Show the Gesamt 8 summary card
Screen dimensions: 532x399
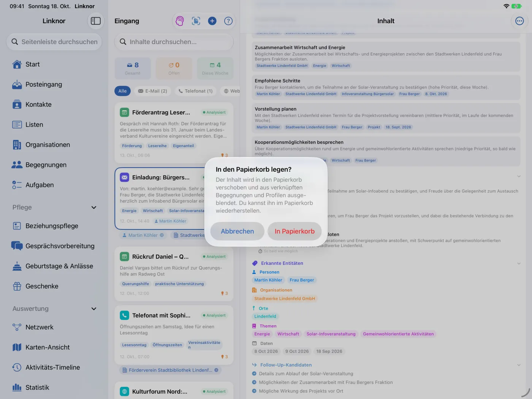point(133,68)
